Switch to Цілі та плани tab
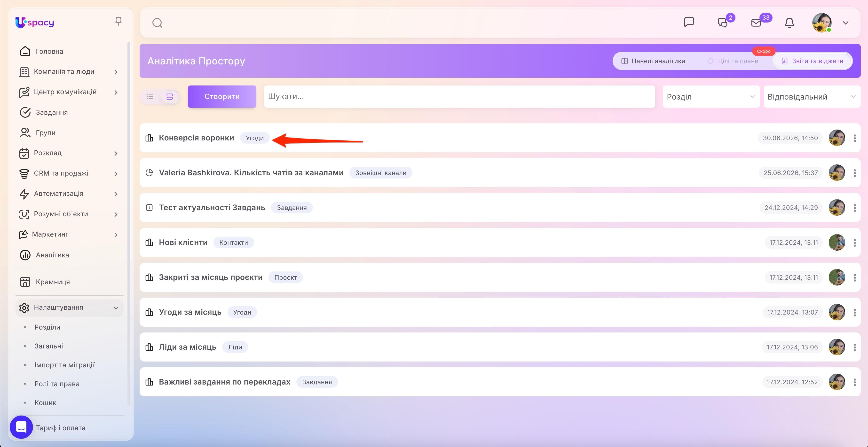Viewport: 868px width, 447px height. click(x=733, y=61)
